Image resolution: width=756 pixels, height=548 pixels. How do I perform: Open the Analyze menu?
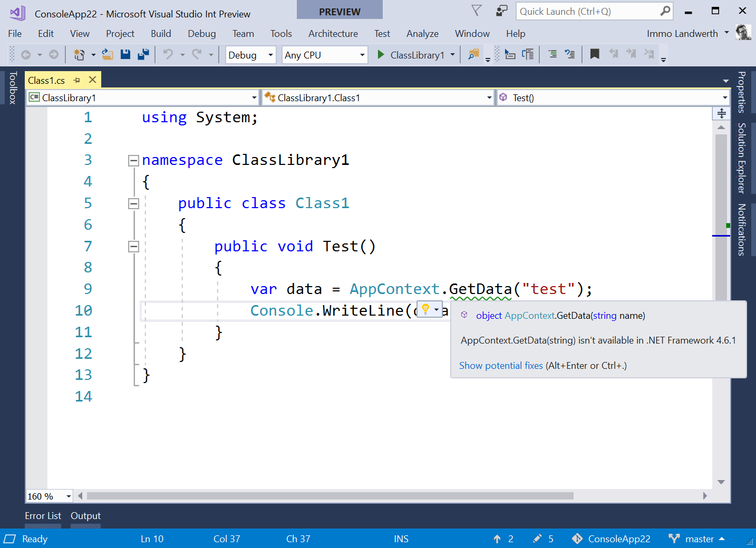point(422,33)
